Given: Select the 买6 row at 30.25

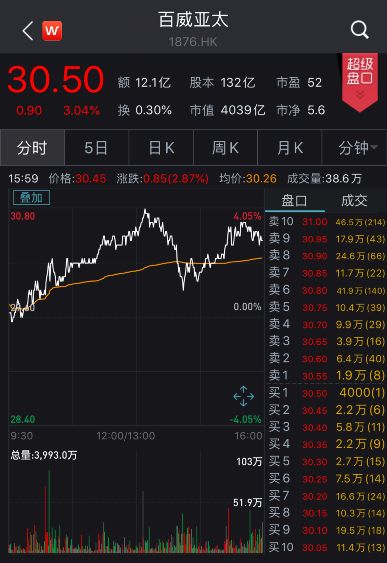Looking at the screenshot, I should 327,479.
